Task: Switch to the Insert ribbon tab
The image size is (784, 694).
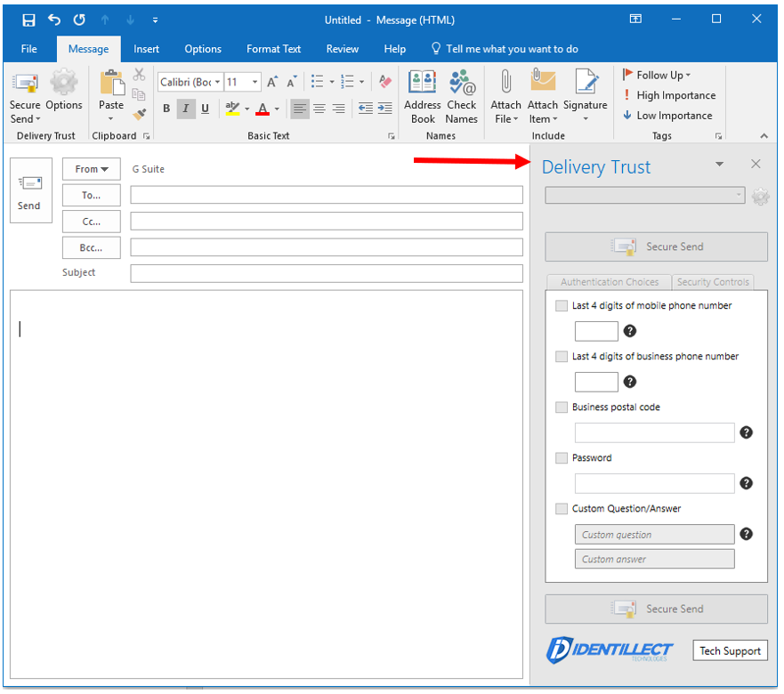Action: click(147, 49)
